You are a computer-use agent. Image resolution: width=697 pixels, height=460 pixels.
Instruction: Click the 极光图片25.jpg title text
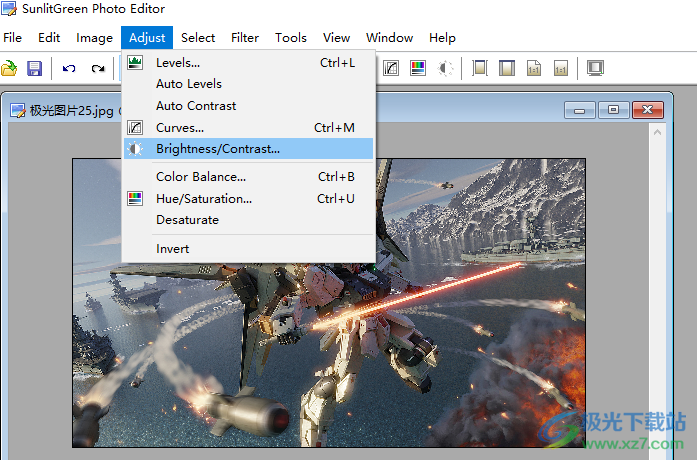(72, 111)
